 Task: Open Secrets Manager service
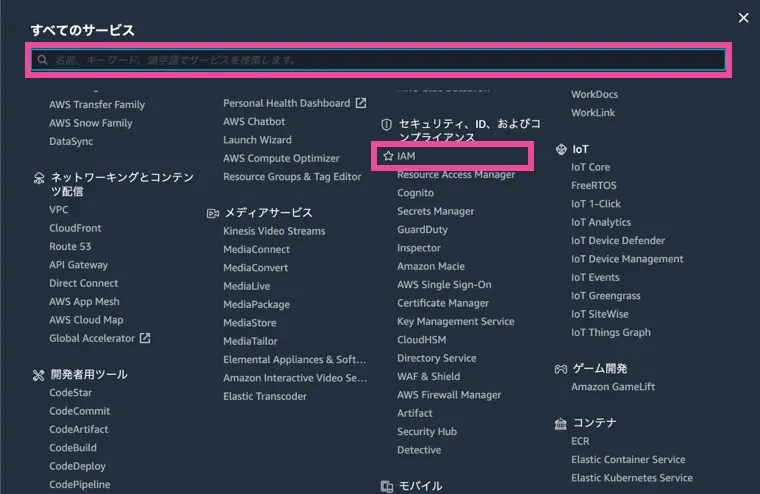click(435, 211)
